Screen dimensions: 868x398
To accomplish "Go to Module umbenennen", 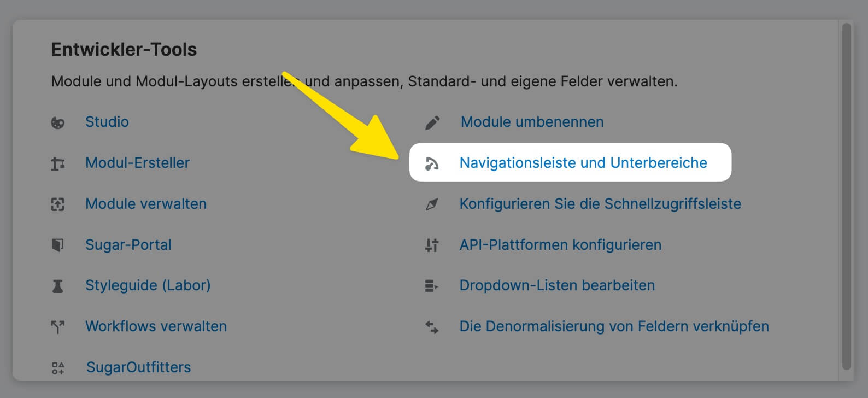I will pyautogui.click(x=532, y=122).
